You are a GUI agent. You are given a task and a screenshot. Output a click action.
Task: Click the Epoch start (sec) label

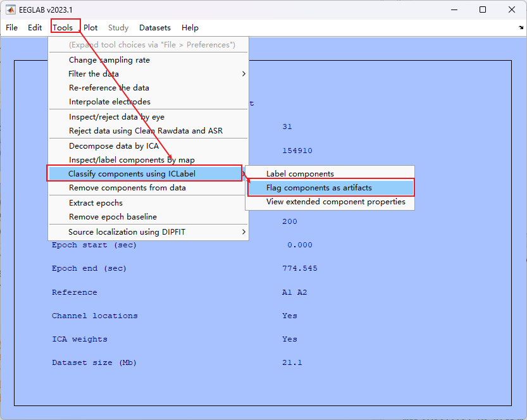point(94,245)
